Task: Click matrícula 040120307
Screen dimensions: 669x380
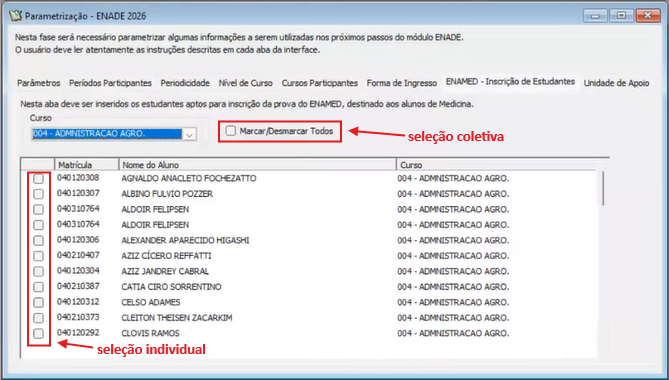Action: coord(78,193)
